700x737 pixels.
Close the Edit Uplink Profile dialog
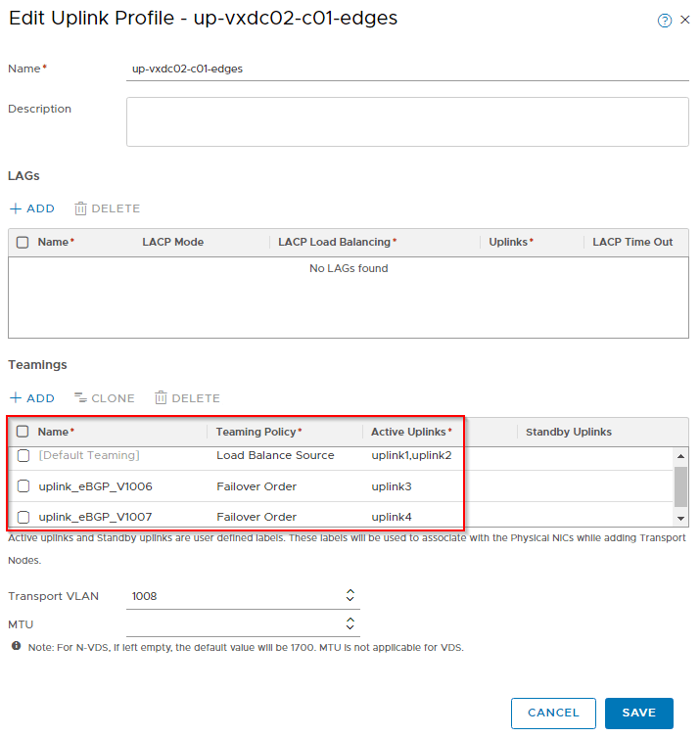[685, 20]
